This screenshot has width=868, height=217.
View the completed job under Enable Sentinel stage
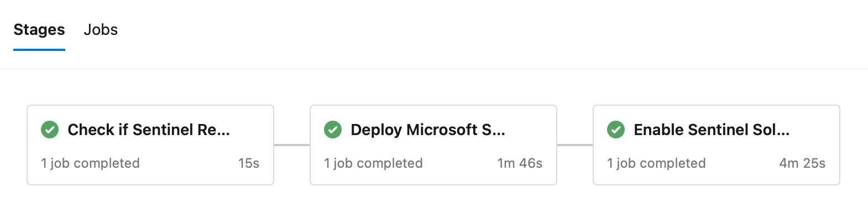point(656,163)
